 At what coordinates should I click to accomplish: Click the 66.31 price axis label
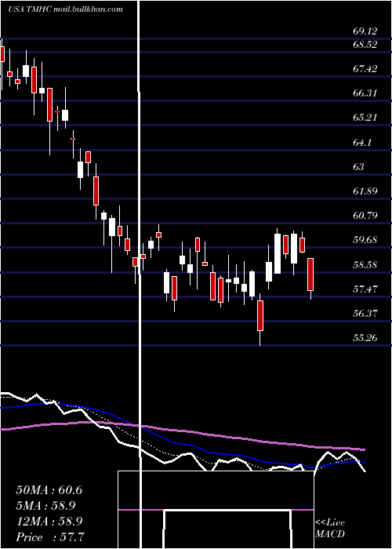point(365,93)
